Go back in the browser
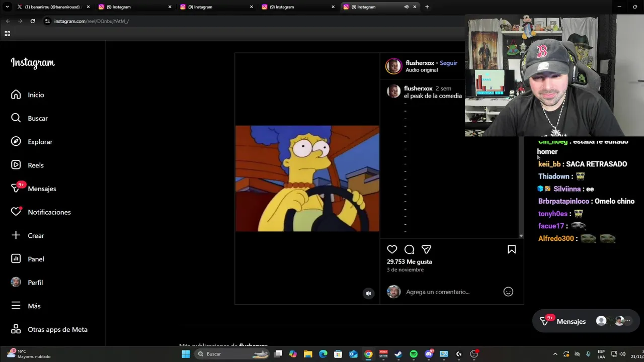 click(8, 21)
